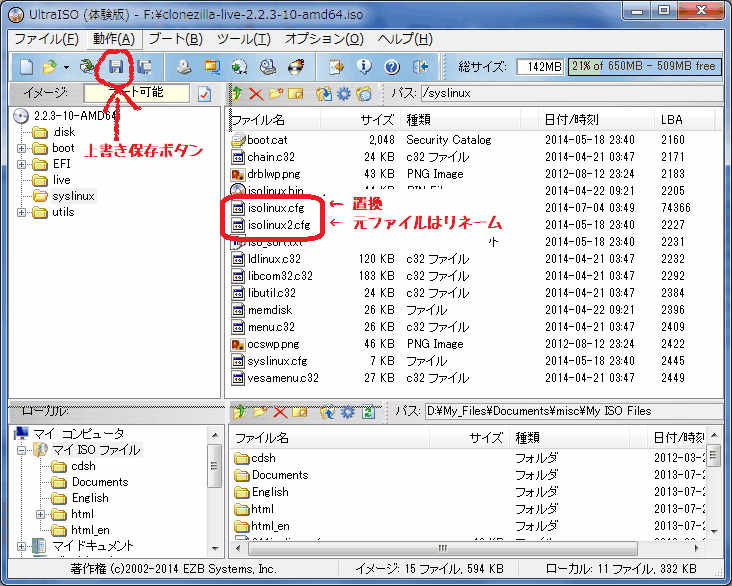Open the オプション(O) menu
Viewport: 732px width, 586px height.
[324, 39]
